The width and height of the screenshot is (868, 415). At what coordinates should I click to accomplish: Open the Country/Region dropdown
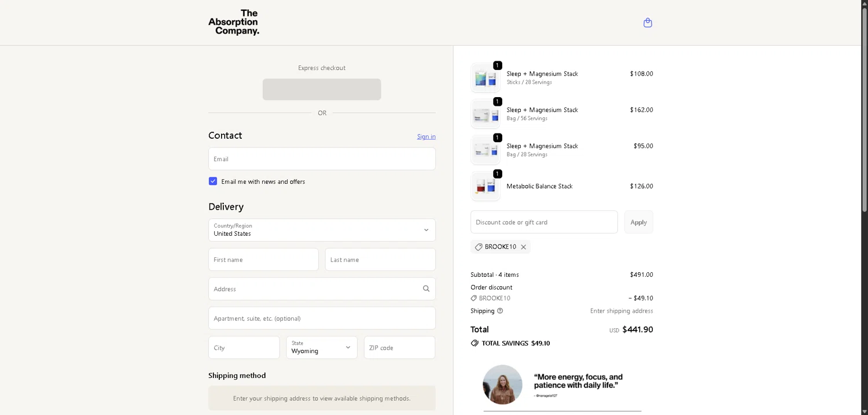point(322,230)
